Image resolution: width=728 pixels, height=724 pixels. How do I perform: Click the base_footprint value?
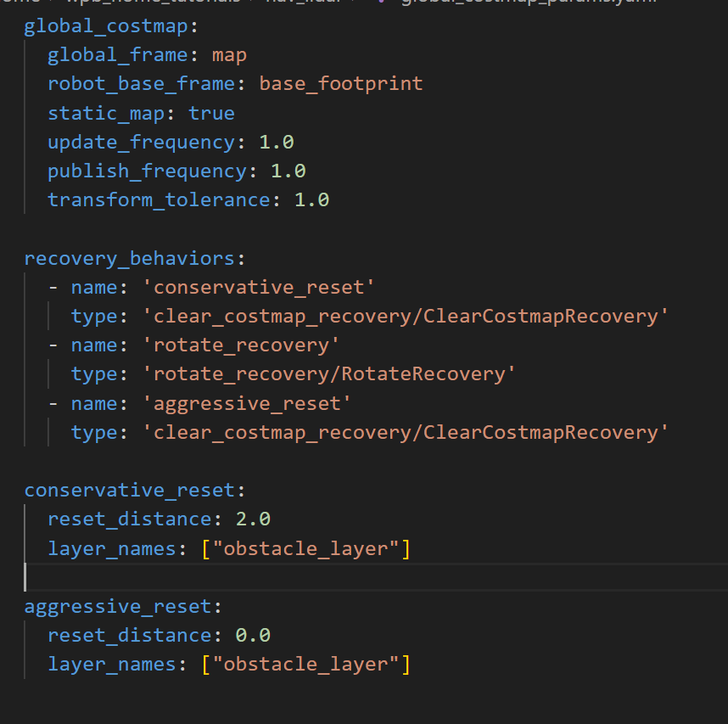pyautogui.click(x=340, y=84)
